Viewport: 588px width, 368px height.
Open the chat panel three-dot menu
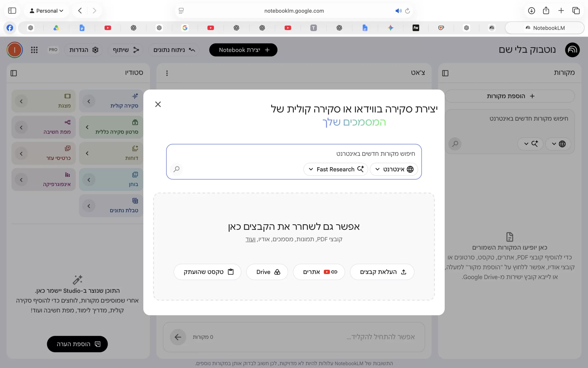(167, 73)
